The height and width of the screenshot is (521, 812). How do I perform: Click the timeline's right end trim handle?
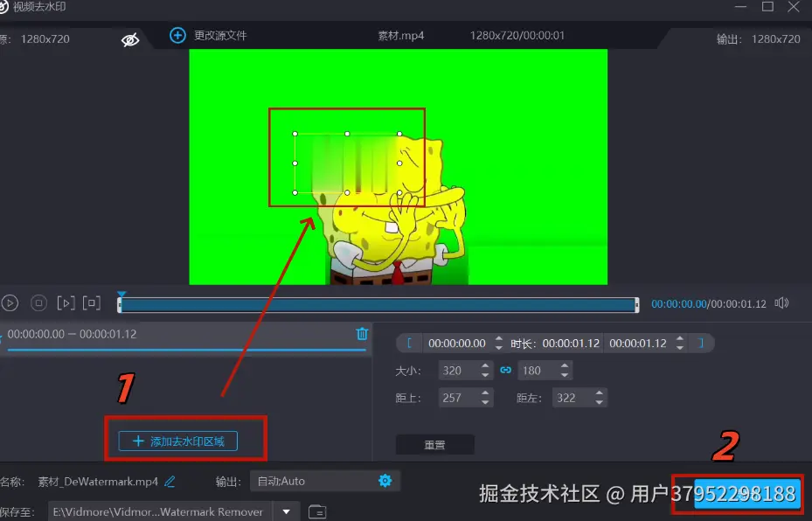coord(637,305)
